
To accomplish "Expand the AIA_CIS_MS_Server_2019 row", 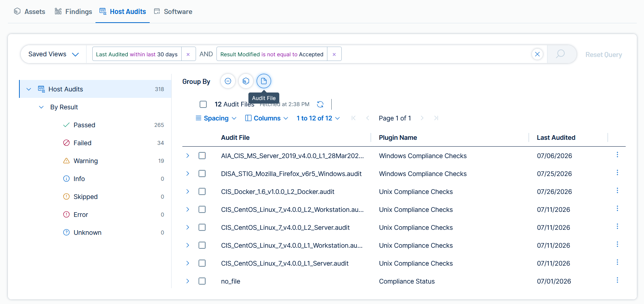I will tap(188, 156).
